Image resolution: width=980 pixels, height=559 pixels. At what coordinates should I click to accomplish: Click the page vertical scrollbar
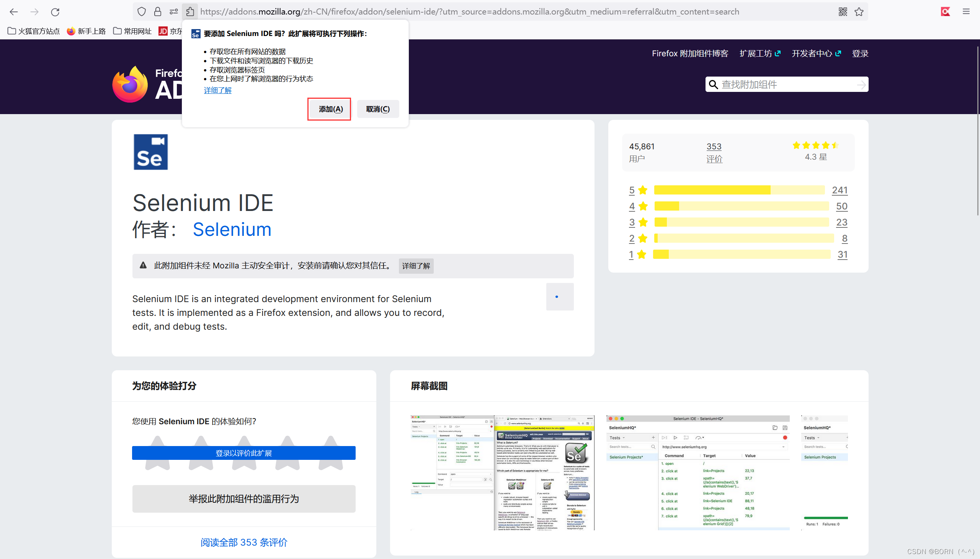[x=977, y=131]
